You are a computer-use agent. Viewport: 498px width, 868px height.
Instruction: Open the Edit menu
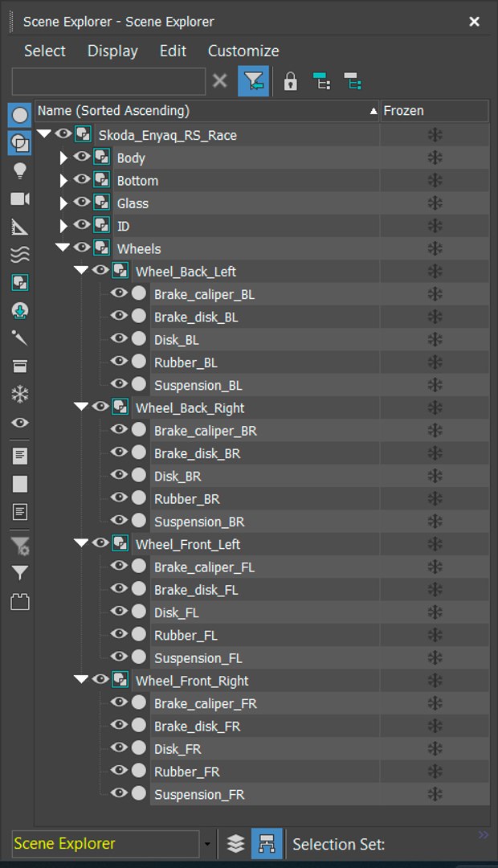pos(173,51)
